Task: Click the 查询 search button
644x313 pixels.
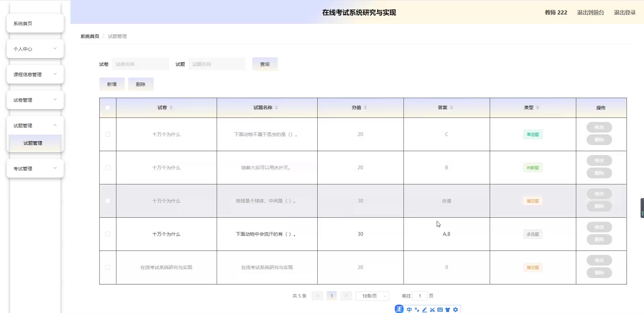Action: (x=265, y=64)
